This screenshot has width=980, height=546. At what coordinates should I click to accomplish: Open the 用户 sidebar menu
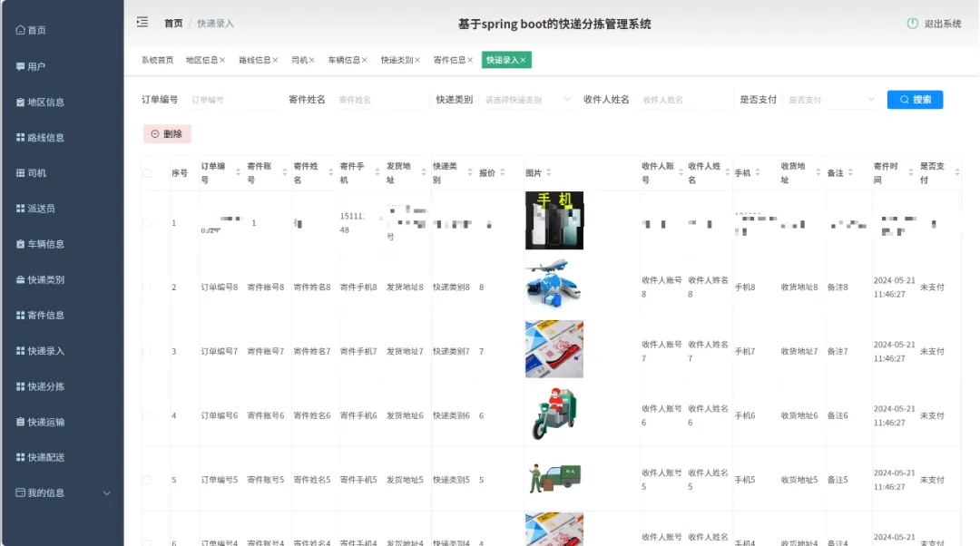pos(31,66)
